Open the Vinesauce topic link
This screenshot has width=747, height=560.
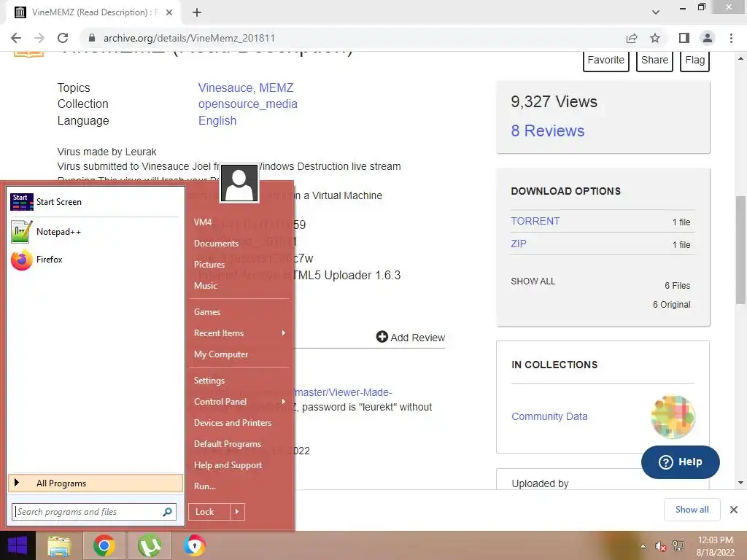click(225, 88)
